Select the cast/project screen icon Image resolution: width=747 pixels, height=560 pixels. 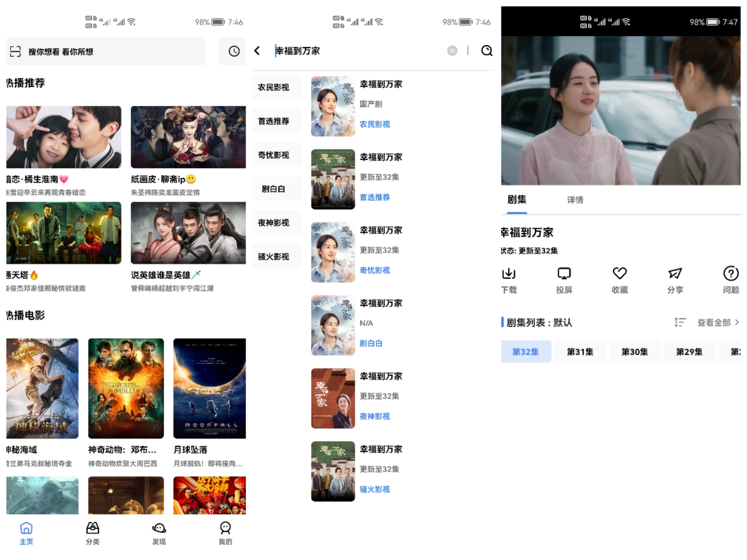point(562,272)
